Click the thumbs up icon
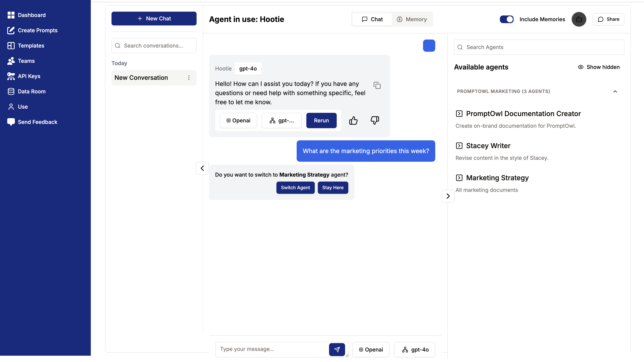Image resolution: width=644 pixels, height=362 pixels. point(353,120)
